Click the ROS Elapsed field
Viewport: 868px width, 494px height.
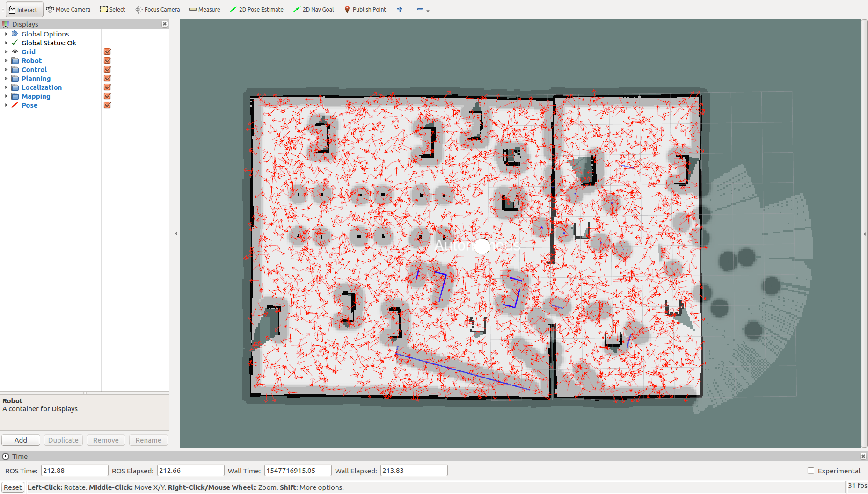[190, 471]
